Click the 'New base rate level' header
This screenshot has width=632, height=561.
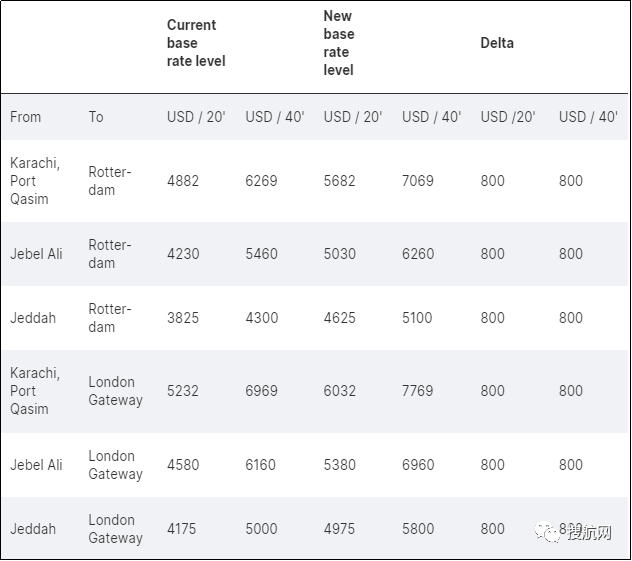(x=338, y=43)
